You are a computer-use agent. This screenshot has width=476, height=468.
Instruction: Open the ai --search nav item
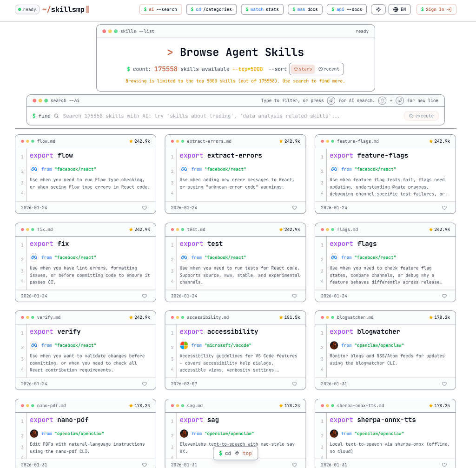pyautogui.click(x=160, y=9)
